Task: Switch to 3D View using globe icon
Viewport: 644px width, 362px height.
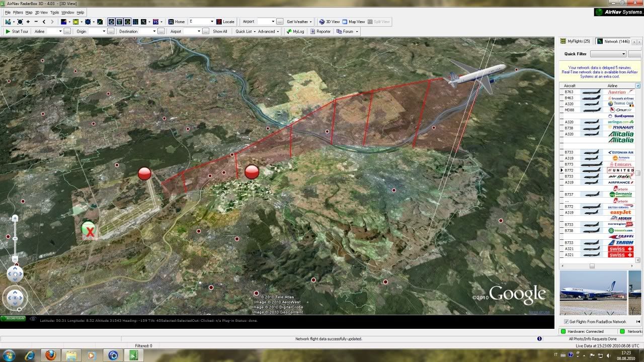Action: pos(321,22)
